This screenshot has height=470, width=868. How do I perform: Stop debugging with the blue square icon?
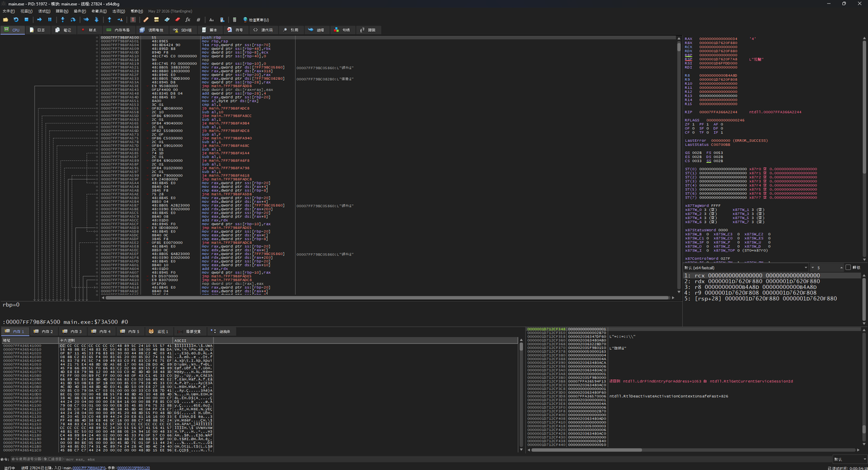click(x=26, y=20)
